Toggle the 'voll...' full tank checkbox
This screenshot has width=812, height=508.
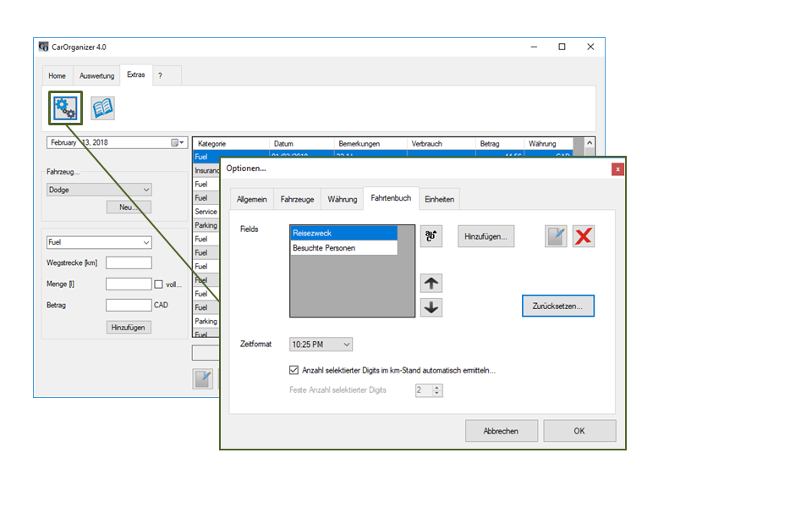click(x=158, y=284)
